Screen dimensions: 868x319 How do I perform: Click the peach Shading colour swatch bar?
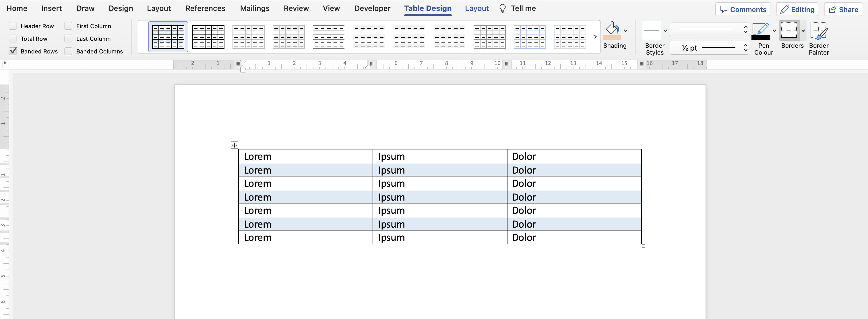coord(612,37)
